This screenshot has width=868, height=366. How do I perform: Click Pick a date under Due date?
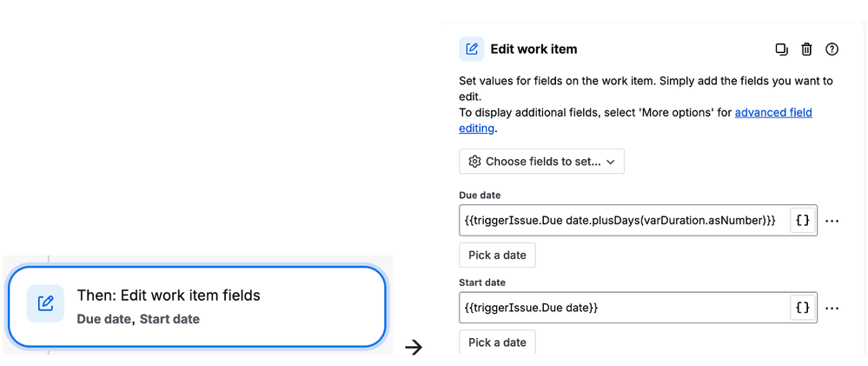[x=497, y=256]
